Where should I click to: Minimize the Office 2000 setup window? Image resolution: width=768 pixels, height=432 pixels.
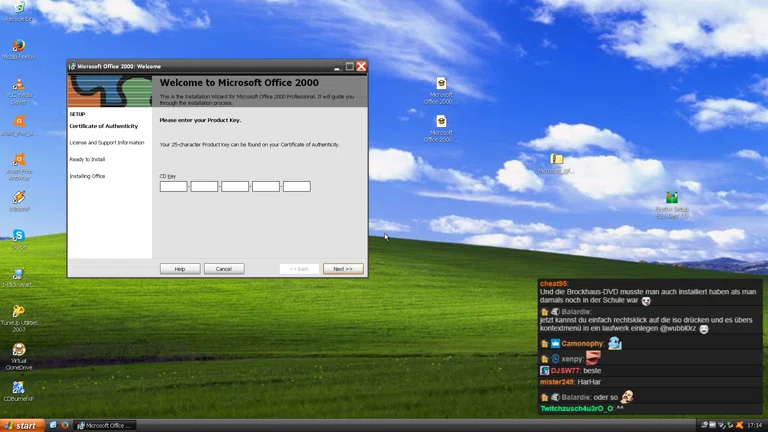click(336, 66)
